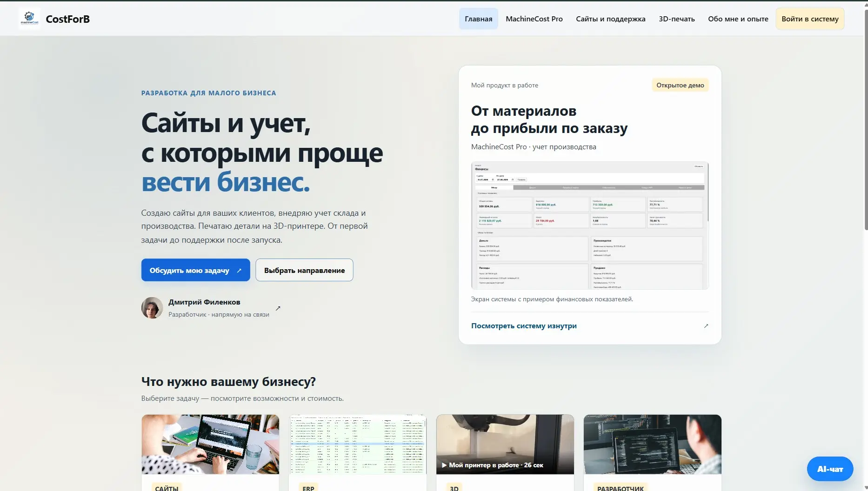Image resolution: width=868 pixels, height=491 pixels.
Task: Click the ERP category tag
Action: coord(308,488)
